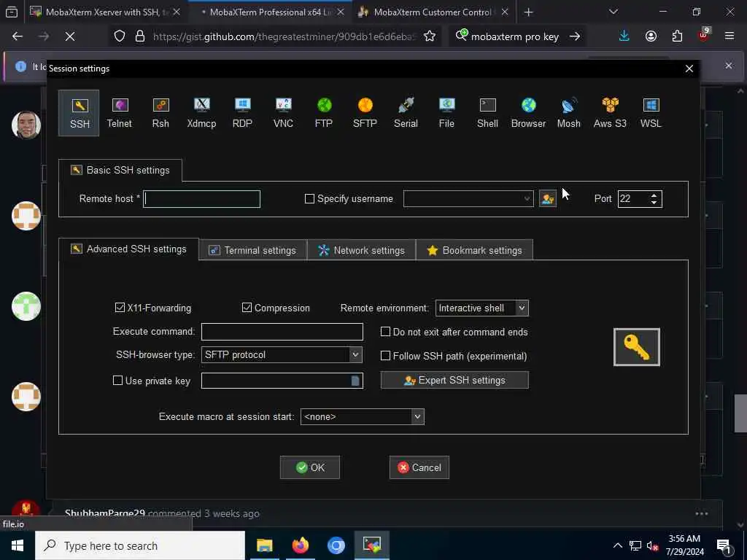Screen dimensions: 747x560
Task: Choose the Aws S3 session icon
Action: point(610,113)
